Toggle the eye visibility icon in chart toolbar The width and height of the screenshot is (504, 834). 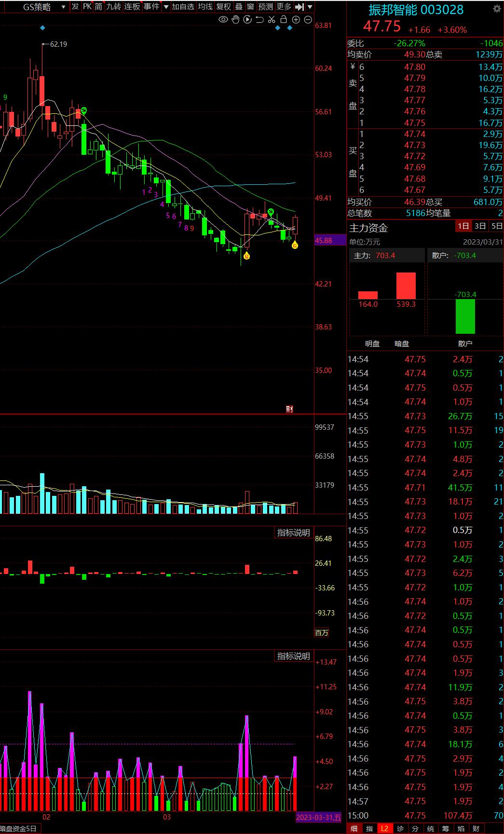(x=223, y=20)
